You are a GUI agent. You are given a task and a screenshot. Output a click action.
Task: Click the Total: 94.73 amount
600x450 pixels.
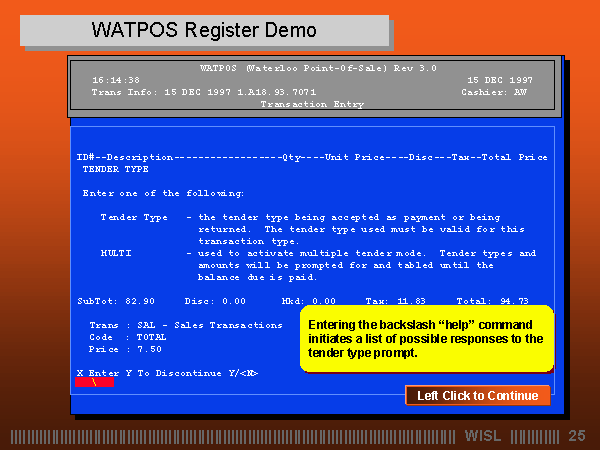tap(492, 300)
